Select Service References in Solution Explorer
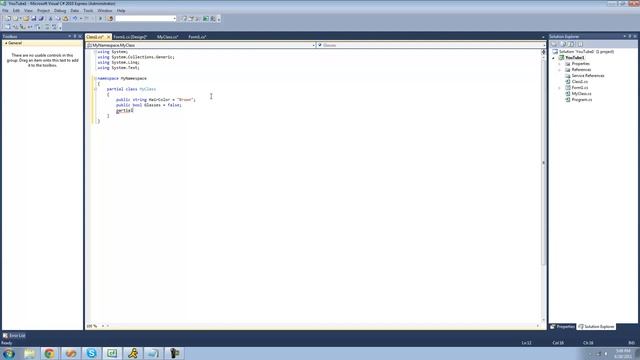Screen dimensions: 640x360 coord(587,76)
